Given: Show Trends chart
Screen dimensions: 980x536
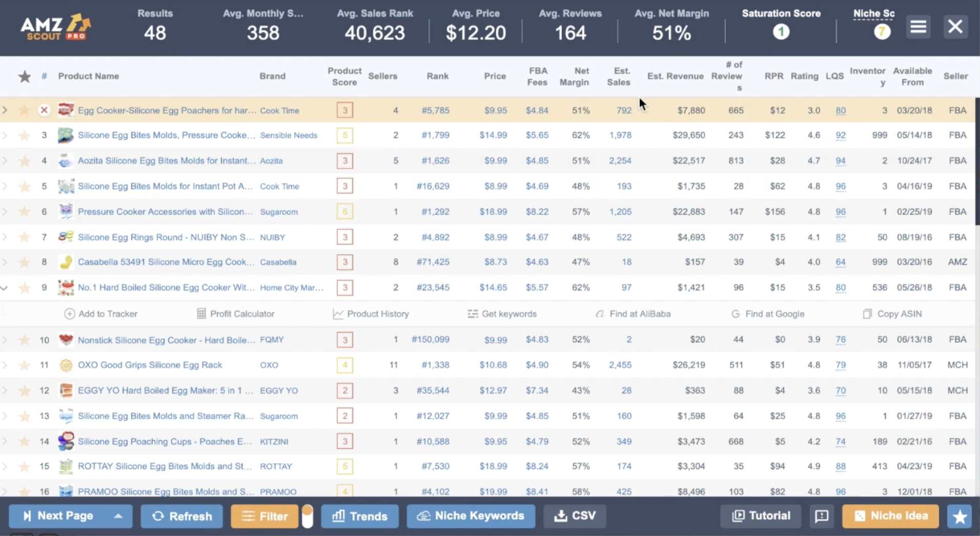Looking at the screenshot, I should coord(360,516).
